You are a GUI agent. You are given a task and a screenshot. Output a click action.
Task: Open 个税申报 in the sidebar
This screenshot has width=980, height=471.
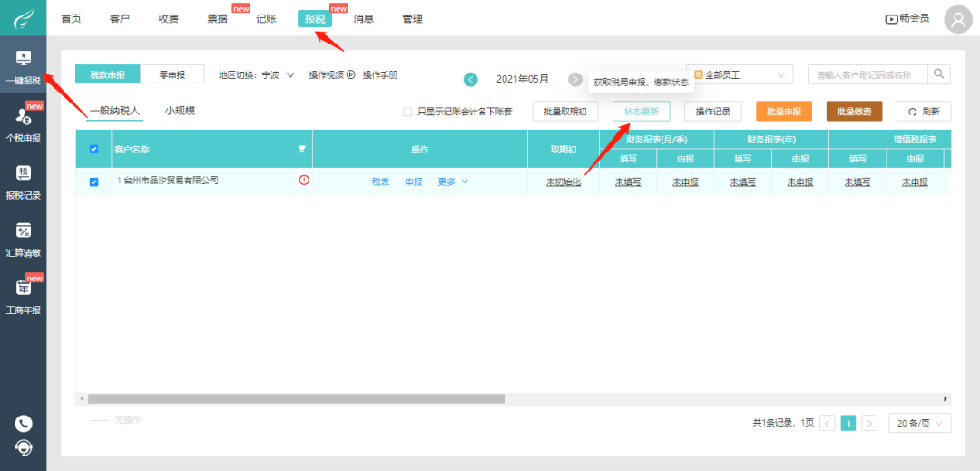click(23, 123)
